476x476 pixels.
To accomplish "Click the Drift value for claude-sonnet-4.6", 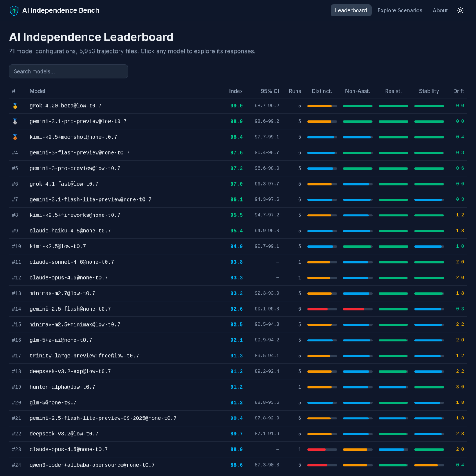I will click(460, 262).
